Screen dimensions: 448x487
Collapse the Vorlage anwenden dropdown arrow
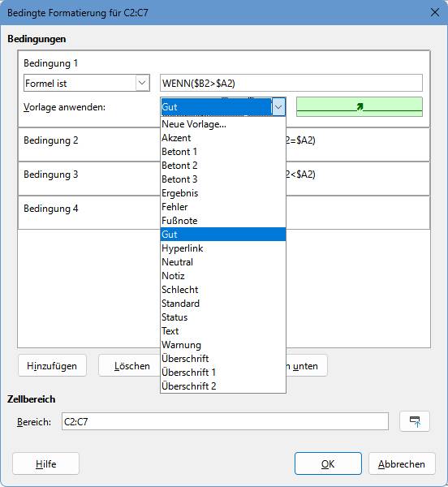click(278, 107)
